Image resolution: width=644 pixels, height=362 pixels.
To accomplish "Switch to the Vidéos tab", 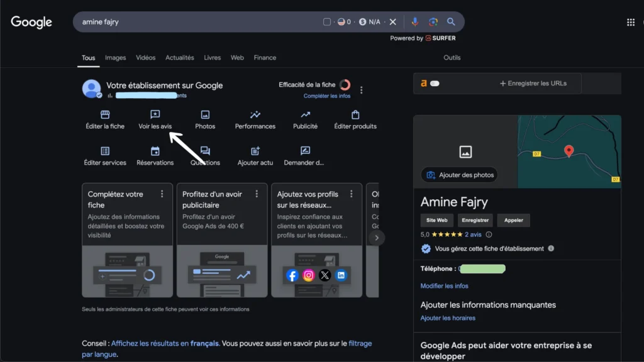I will click(146, 57).
